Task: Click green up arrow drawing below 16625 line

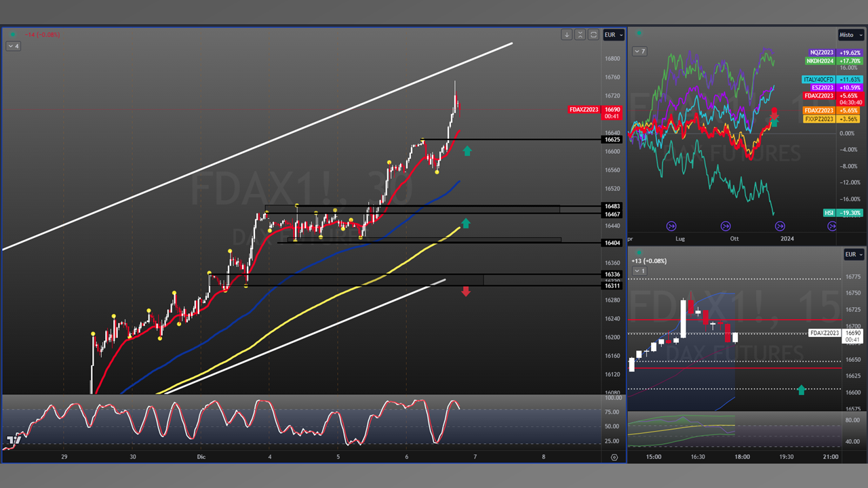Action: (x=467, y=150)
